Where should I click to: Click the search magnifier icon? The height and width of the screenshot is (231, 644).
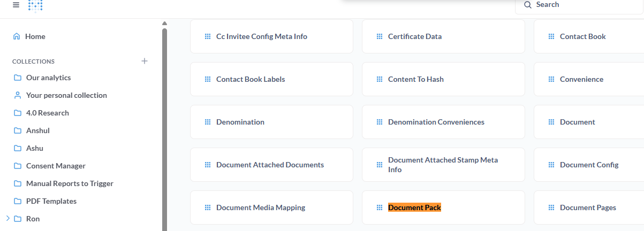pyautogui.click(x=528, y=5)
